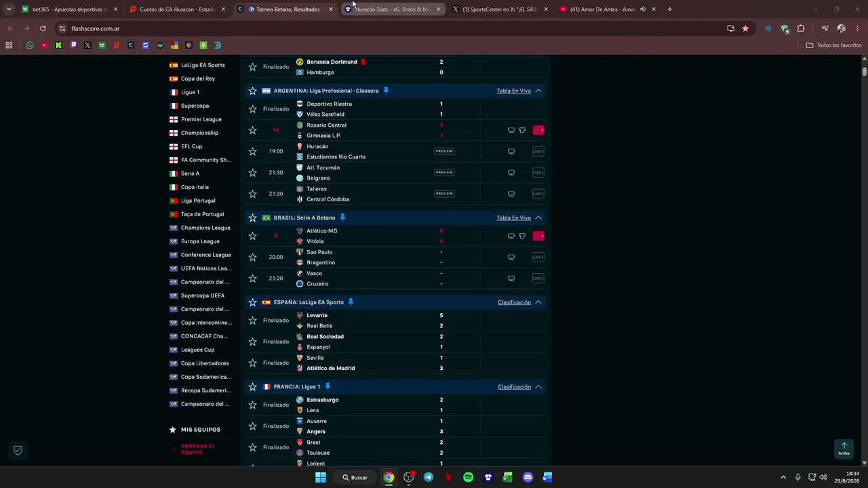Reload the flashscore page
868x488 pixels.
[43, 28]
